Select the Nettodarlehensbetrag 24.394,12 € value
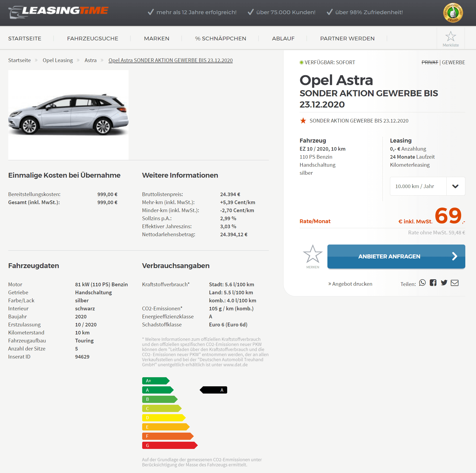The width and height of the screenshot is (476, 473). tap(234, 234)
